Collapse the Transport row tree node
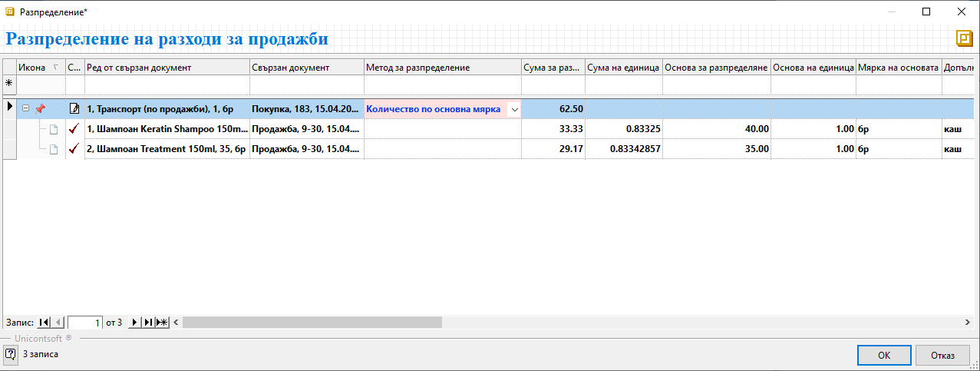Image resolution: width=980 pixels, height=371 pixels. pyautogui.click(x=26, y=109)
